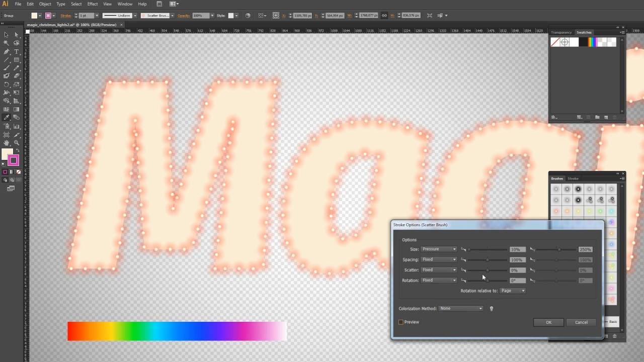
Task: Select the Artboard tool
Action: pyautogui.click(x=6, y=134)
